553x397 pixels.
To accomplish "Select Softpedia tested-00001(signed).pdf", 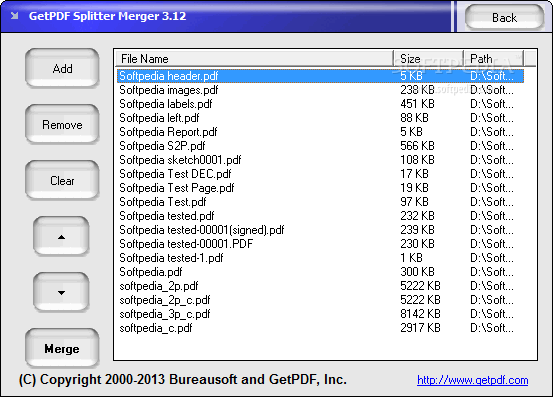I will [320, 230].
